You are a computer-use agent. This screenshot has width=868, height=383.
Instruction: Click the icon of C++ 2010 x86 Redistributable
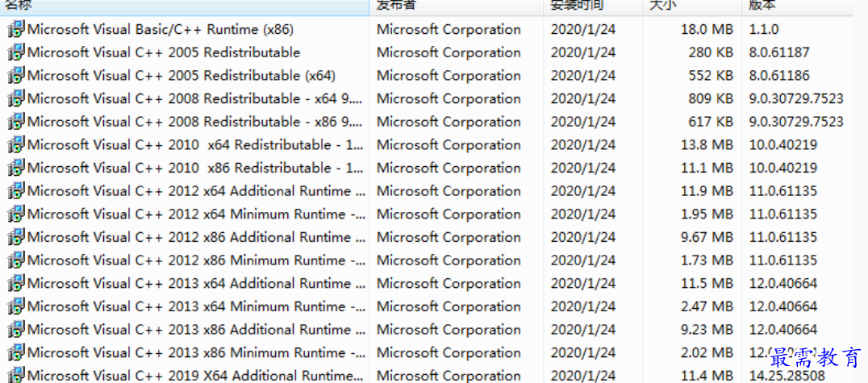[x=16, y=168]
